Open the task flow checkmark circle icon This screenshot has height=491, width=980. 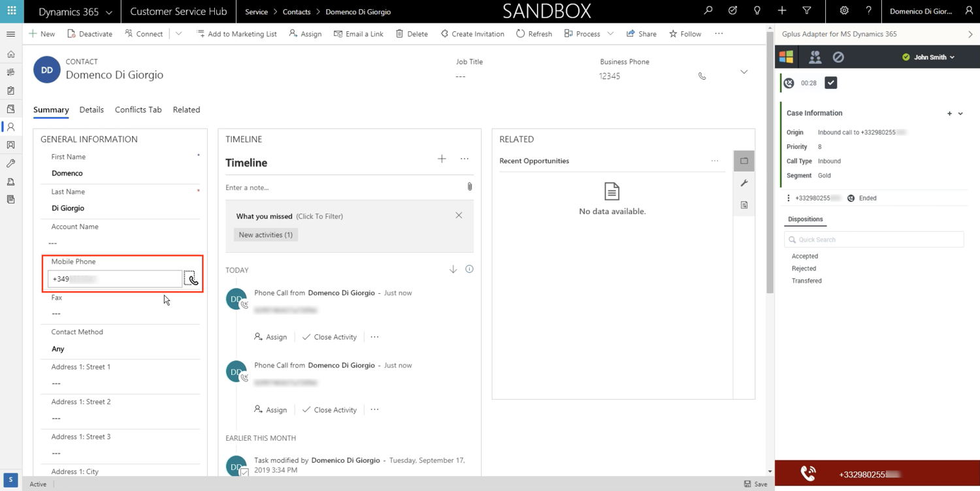[732, 11]
